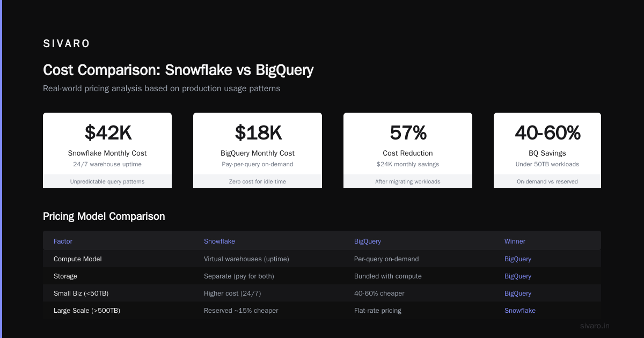Click the Unpredictable query patterns footer strip
This screenshot has height=338, width=644.
(107, 181)
